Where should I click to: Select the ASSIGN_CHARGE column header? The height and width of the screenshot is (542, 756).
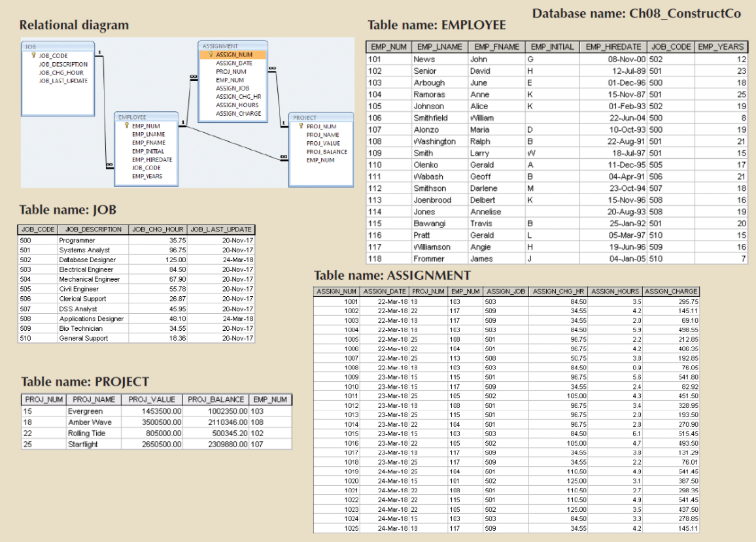672,292
